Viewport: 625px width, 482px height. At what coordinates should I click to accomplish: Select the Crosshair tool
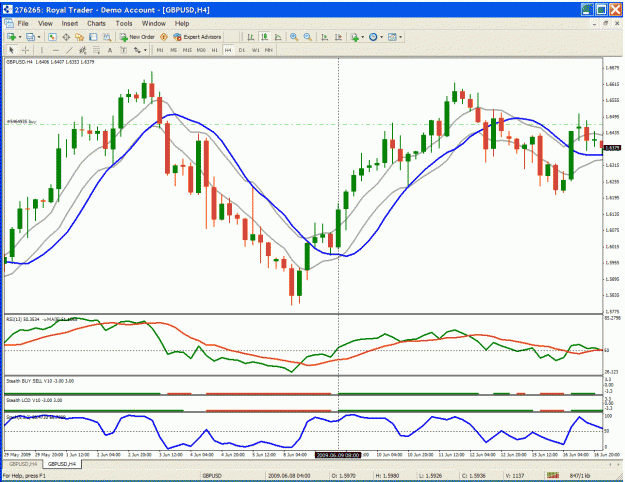coord(25,50)
